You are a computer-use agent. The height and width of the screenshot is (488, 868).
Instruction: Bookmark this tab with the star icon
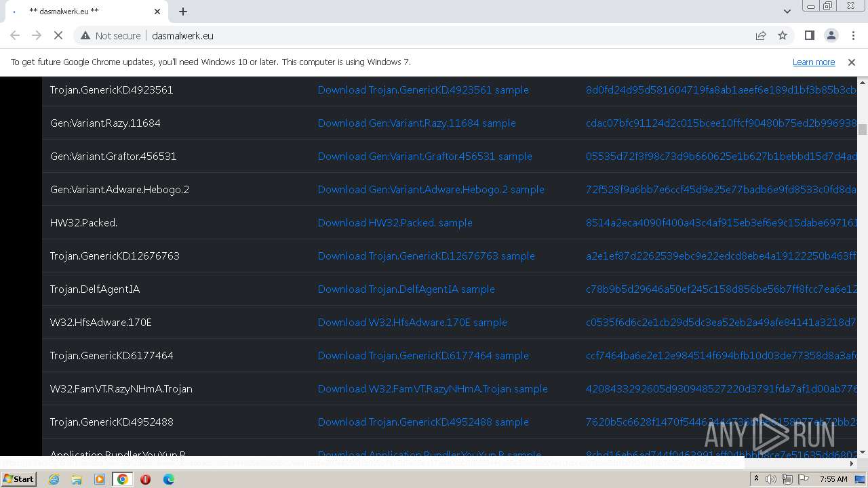point(783,35)
